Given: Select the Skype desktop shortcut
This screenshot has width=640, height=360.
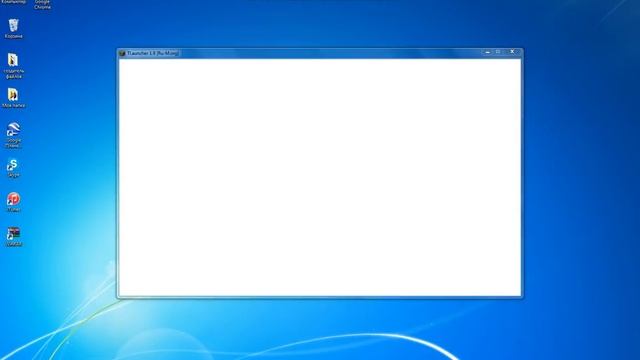Looking at the screenshot, I should click(x=13, y=168).
